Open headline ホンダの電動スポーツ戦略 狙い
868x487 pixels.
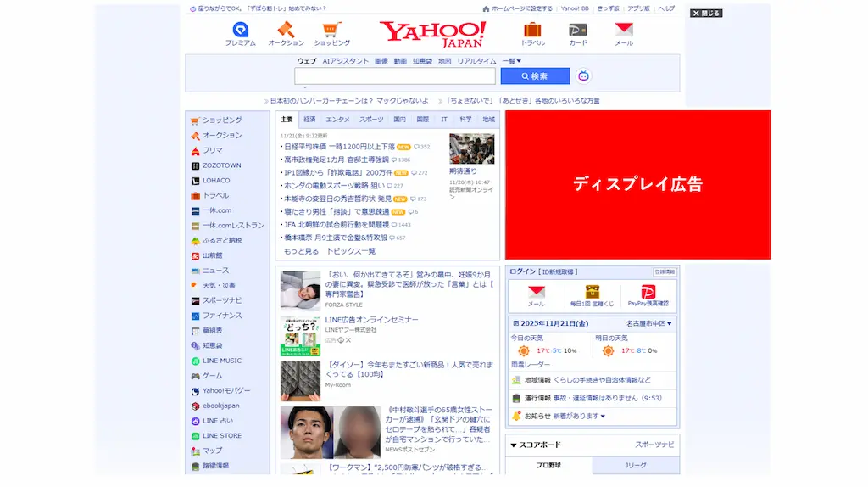(x=334, y=186)
